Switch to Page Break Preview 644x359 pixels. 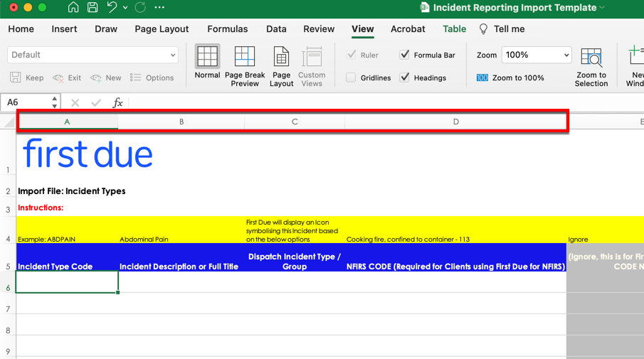coord(245,66)
